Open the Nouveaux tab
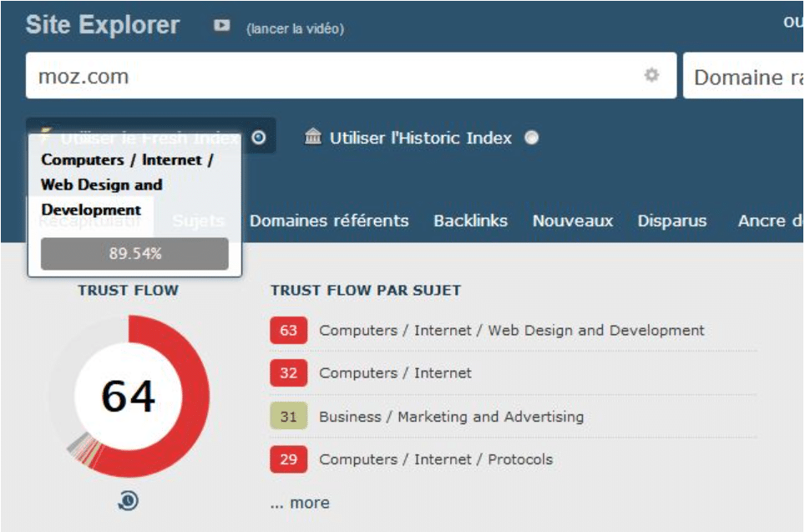The image size is (805, 532). [x=573, y=220]
